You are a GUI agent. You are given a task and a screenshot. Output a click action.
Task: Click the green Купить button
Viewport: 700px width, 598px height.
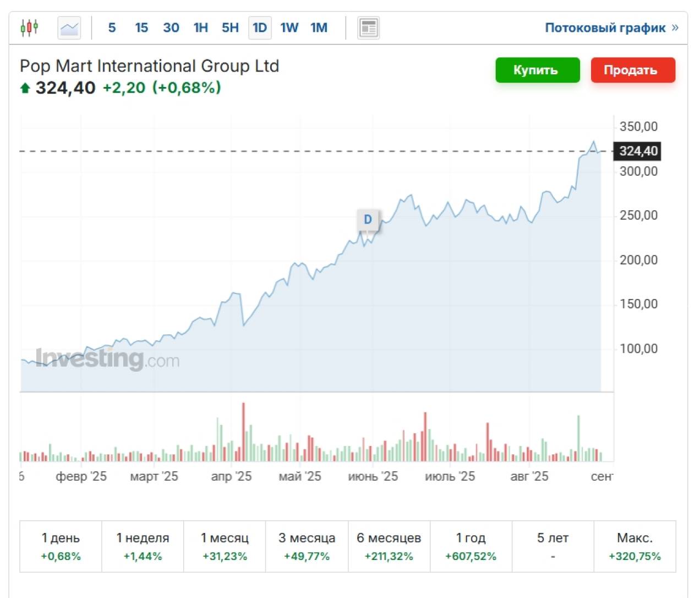click(537, 70)
